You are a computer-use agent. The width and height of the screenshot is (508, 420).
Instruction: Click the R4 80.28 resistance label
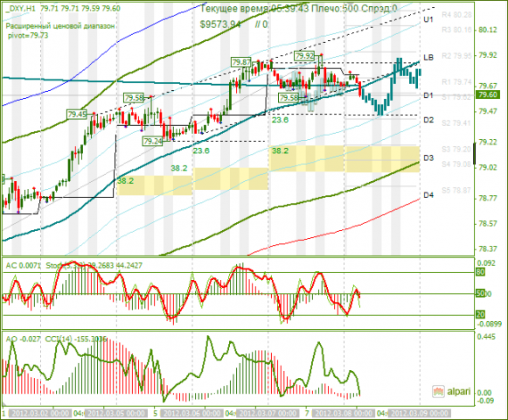(456, 15)
